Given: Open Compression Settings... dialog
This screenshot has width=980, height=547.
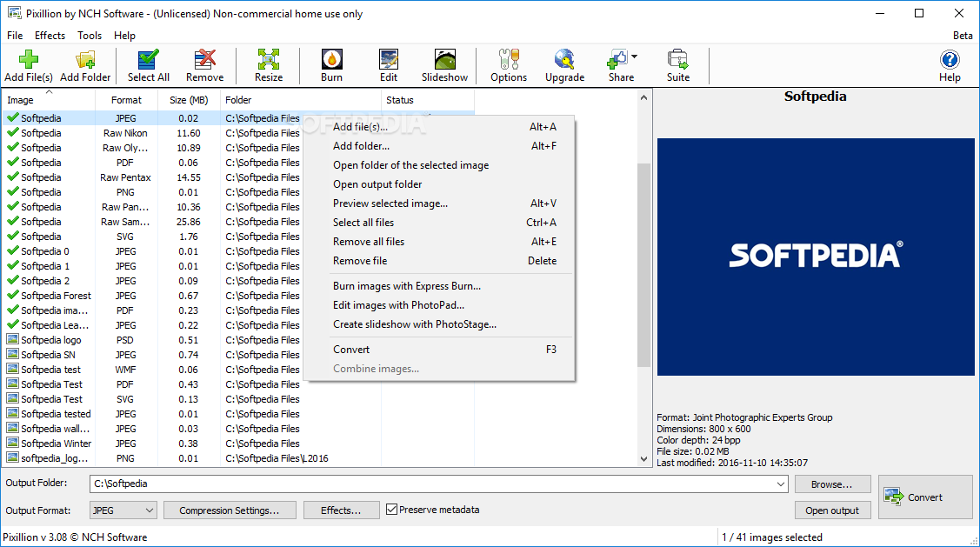Looking at the screenshot, I should point(229,510).
